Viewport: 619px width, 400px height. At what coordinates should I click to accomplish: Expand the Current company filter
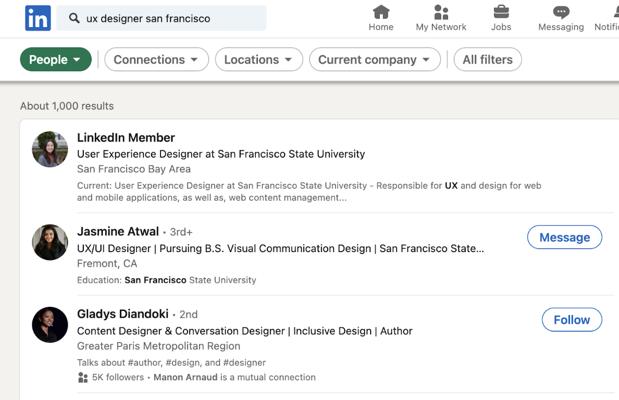point(375,60)
